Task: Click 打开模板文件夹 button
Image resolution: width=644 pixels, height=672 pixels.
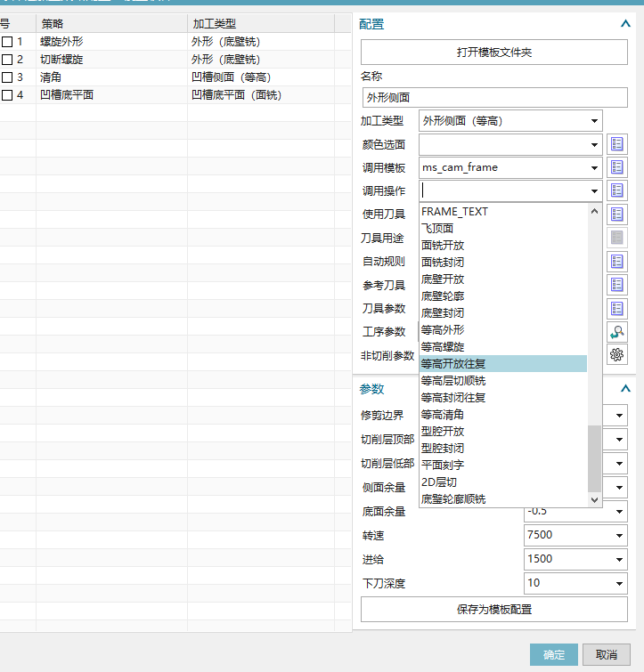Action: click(x=494, y=53)
